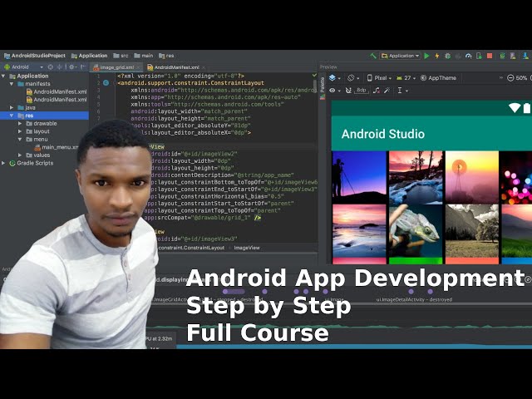The width and height of the screenshot is (532, 399).
Task: Click main in the navigation bar
Action: 144,56
